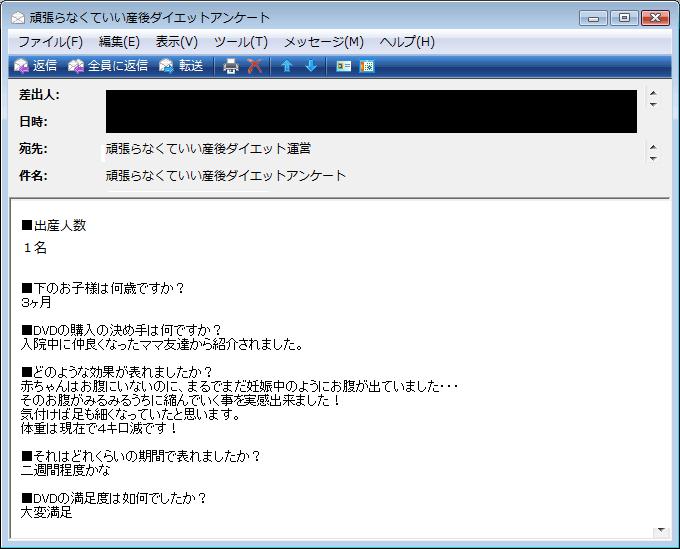Click recipient 頑張らなくていい産後ダイエット運営
680x549 pixels.
pyautogui.click(x=208, y=149)
